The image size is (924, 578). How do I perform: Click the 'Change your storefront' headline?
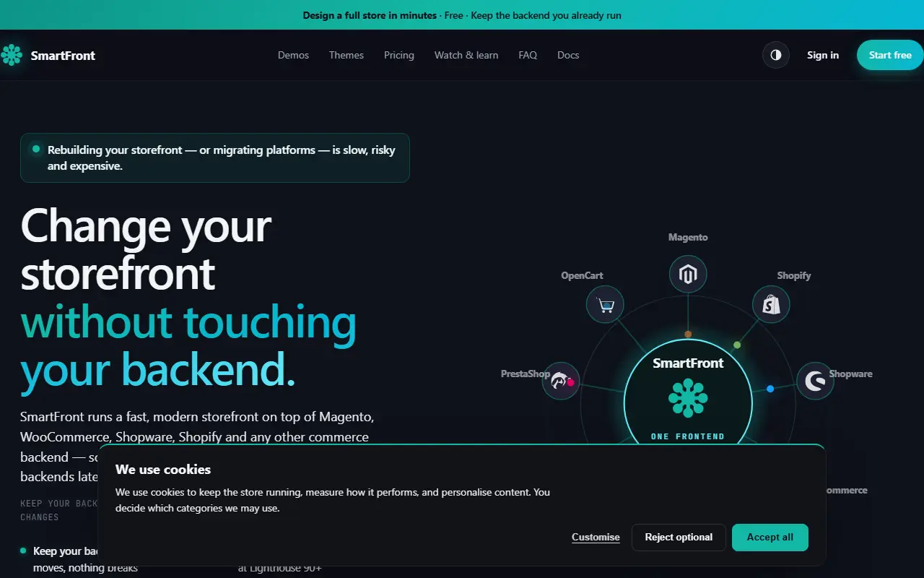click(146, 249)
